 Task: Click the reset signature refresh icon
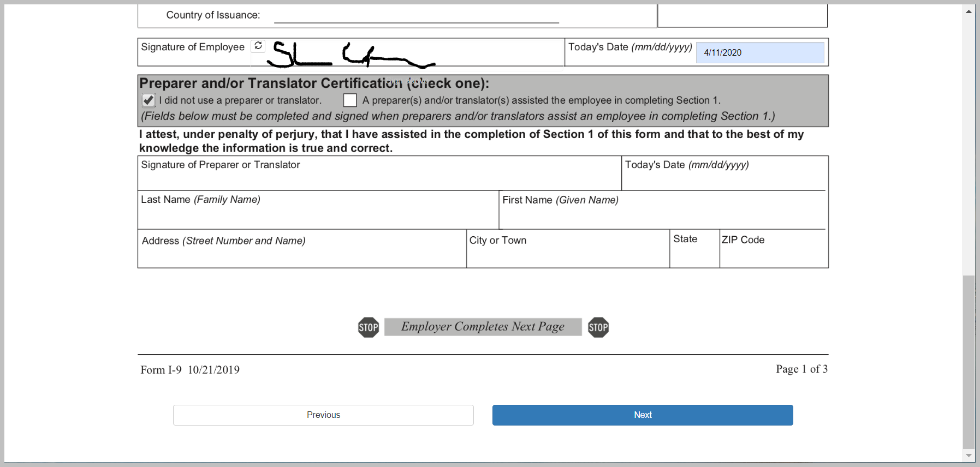coord(258,46)
